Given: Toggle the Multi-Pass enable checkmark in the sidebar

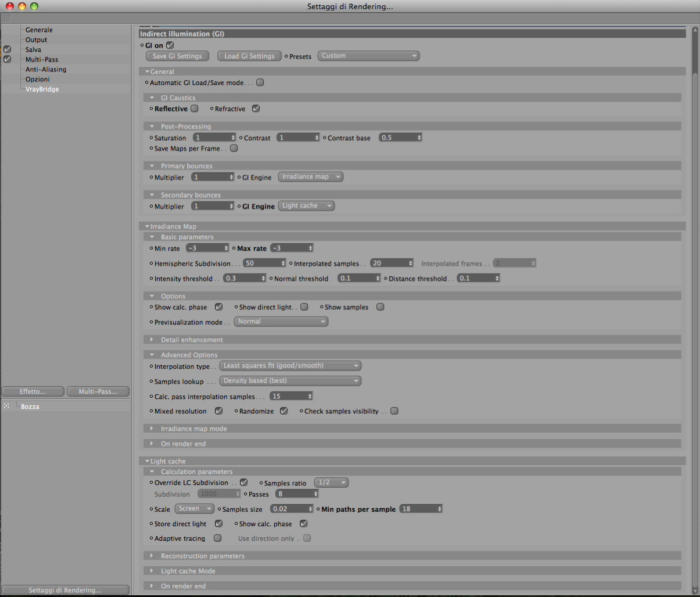Looking at the screenshot, I should coord(8,59).
